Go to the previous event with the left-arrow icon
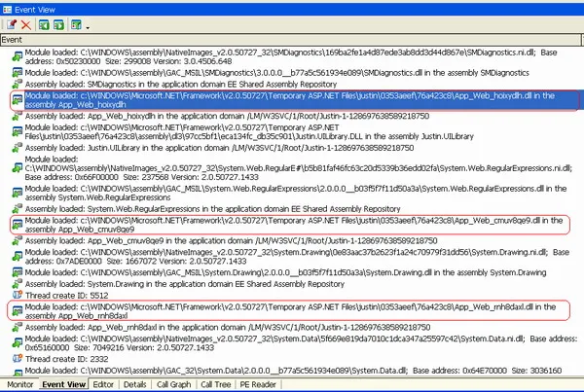 (x=44, y=25)
